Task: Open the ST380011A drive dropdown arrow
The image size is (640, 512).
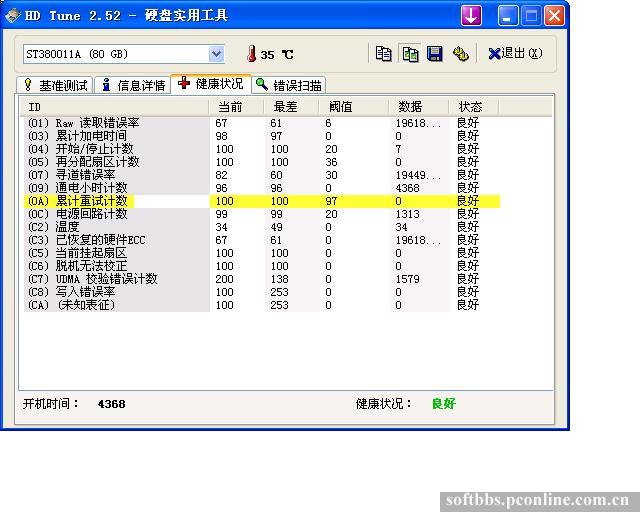Action: tap(216, 53)
